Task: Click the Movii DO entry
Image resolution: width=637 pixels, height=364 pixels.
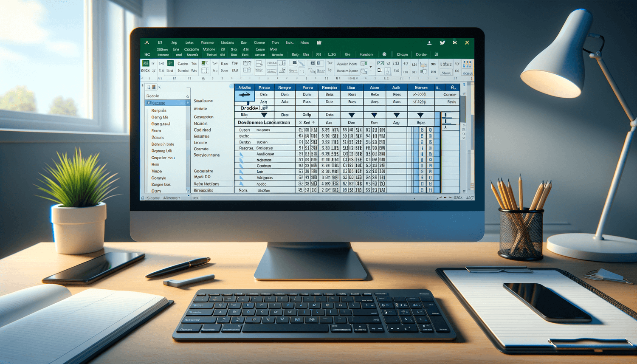Action: pyautogui.click(x=202, y=177)
